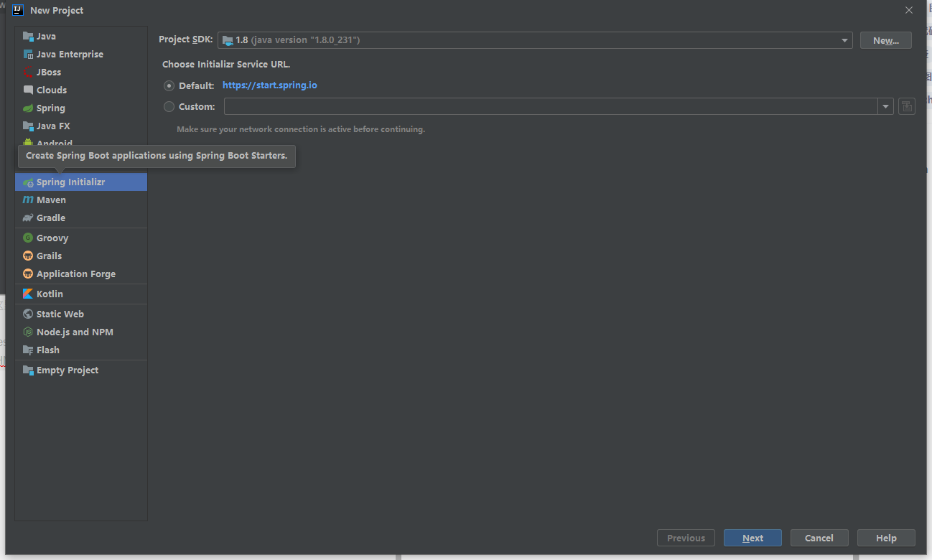Viewport: 932px width, 560px height.
Task: Select the Groovy project type
Action: 52,238
